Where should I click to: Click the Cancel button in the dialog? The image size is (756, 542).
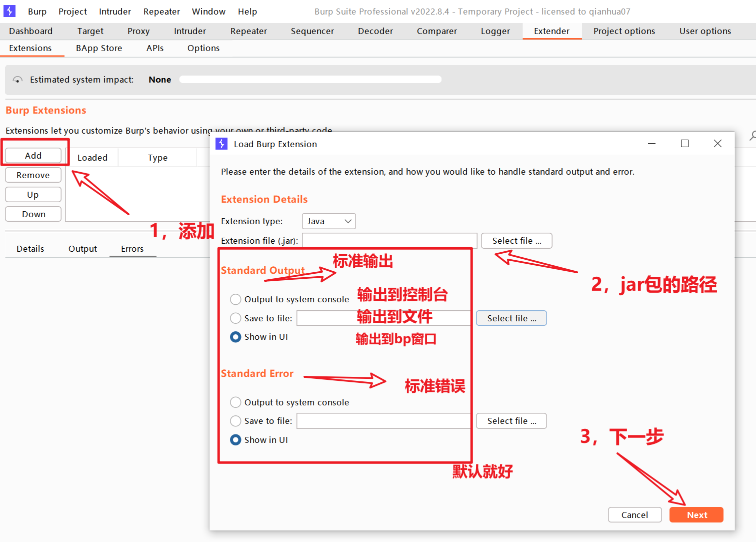click(635, 515)
